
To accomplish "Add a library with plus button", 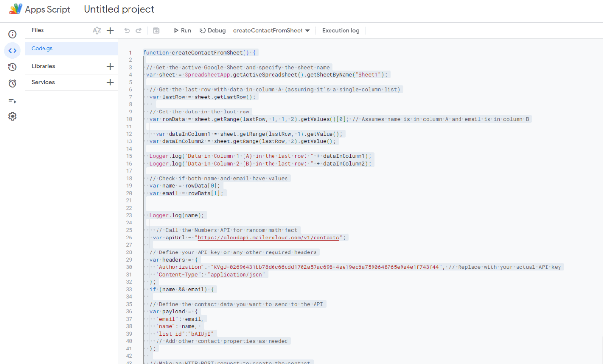I will point(110,66).
